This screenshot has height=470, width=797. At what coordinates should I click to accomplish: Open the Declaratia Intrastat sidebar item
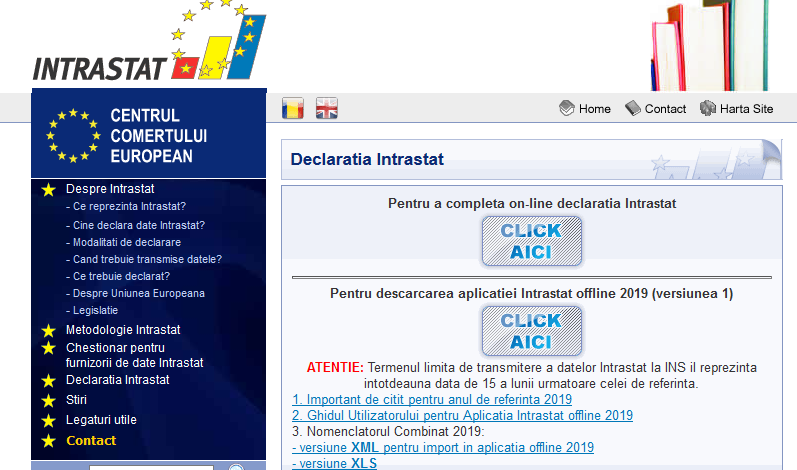[x=117, y=380]
